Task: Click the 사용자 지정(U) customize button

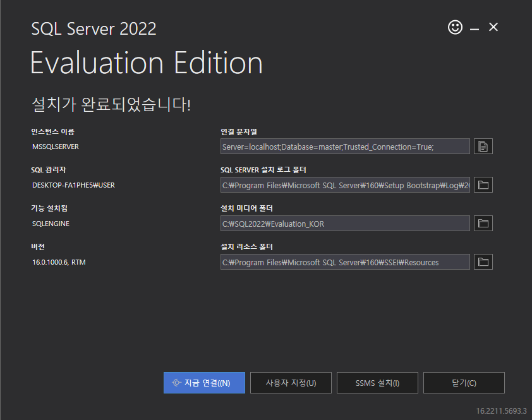Action: point(291,383)
